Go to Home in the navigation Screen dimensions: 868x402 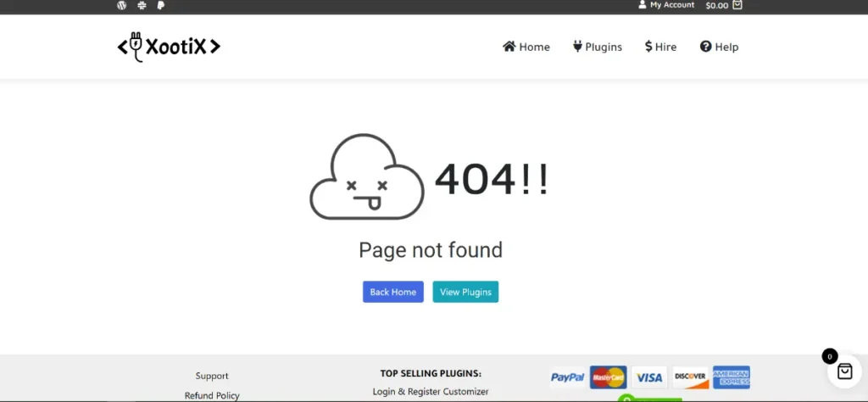pyautogui.click(x=526, y=47)
